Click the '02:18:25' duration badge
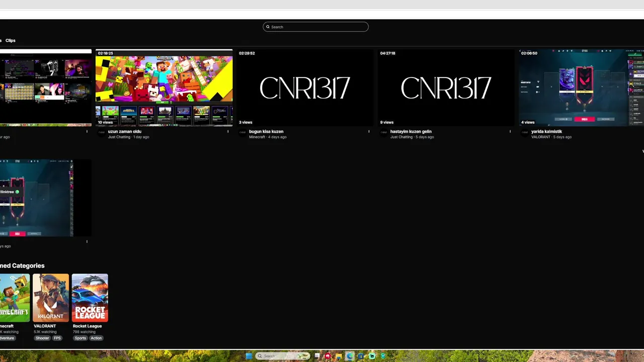This screenshot has width=644, height=362. click(105, 53)
